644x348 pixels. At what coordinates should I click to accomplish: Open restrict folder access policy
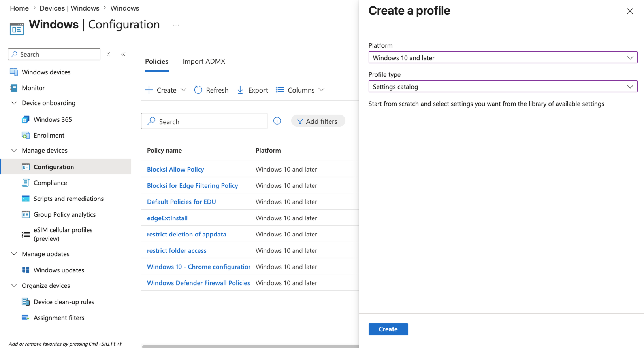coord(177,250)
